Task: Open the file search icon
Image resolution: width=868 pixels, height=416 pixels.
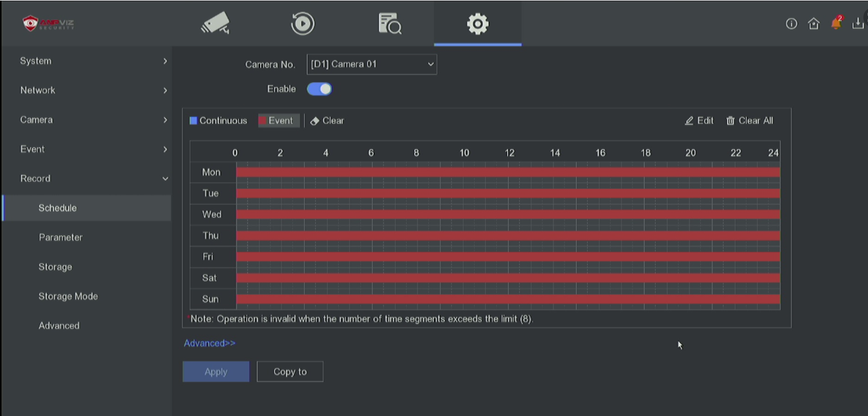Action: coord(389,23)
